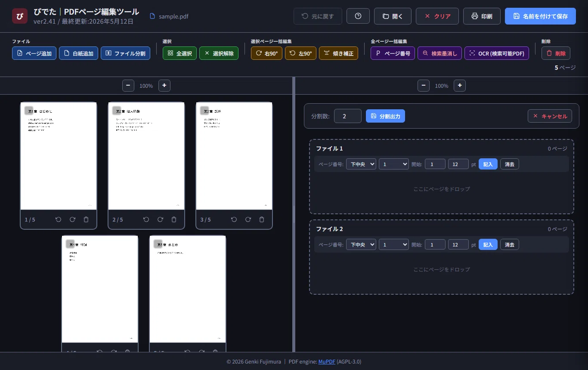The width and height of the screenshot is (588, 370).
Task: Rotate selected pages with 左90°
Action: point(300,53)
